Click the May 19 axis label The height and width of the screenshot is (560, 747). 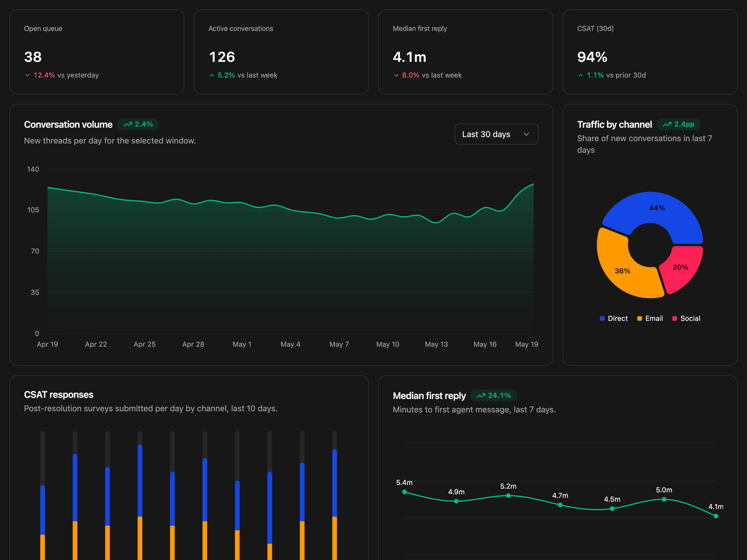526,344
